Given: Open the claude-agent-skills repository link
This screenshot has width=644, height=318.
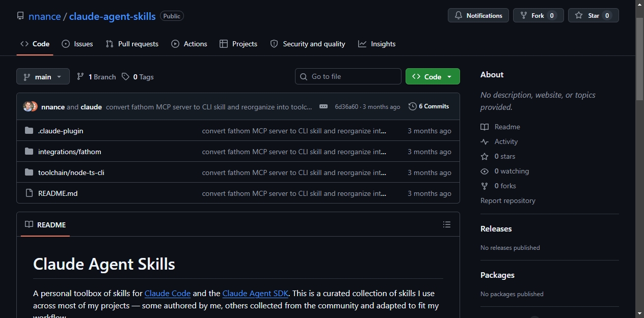Looking at the screenshot, I should [x=112, y=16].
